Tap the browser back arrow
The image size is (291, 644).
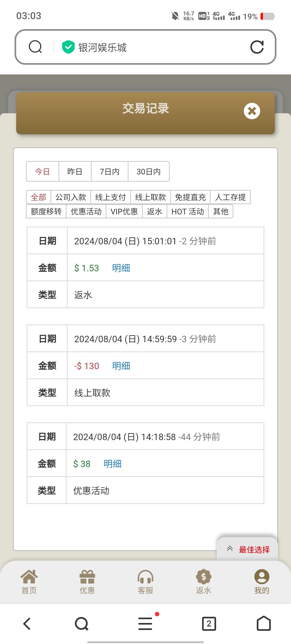[x=27, y=624]
